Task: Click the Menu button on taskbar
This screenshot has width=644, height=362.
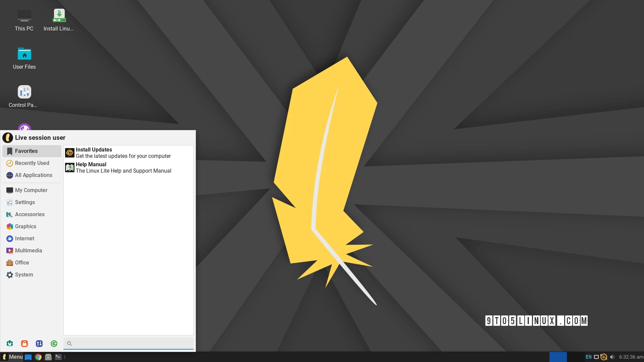Action: pyautogui.click(x=12, y=357)
